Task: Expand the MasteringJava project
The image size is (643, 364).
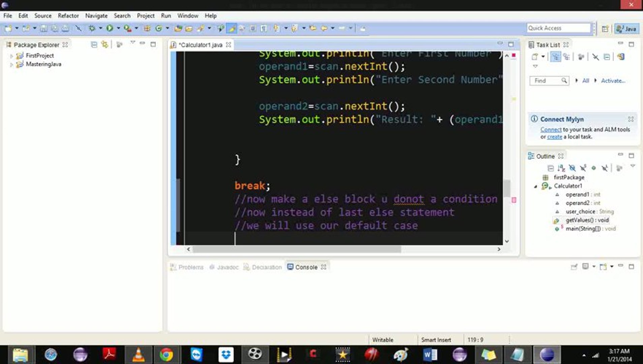Action: (x=12, y=64)
